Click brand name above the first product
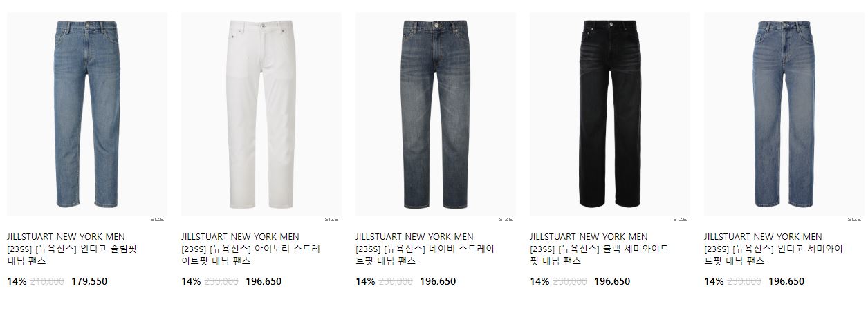Viewport: 868px width, 315px height. (66, 237)
